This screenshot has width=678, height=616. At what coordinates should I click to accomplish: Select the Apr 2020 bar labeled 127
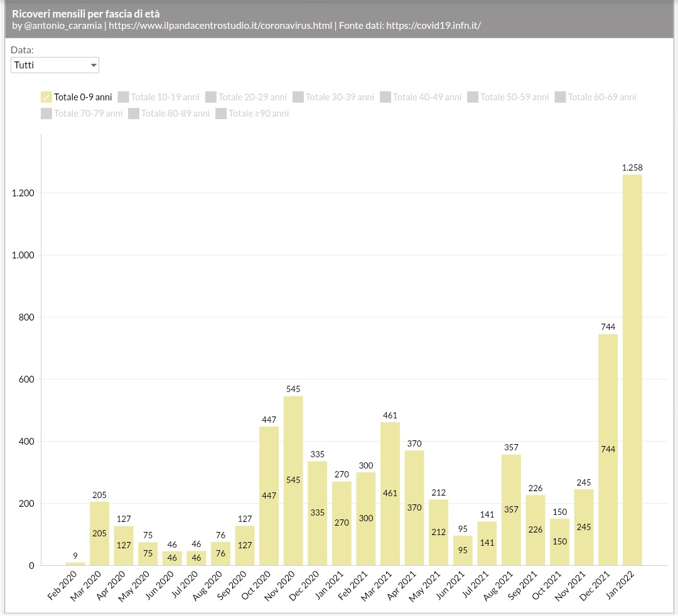point(124,546)
